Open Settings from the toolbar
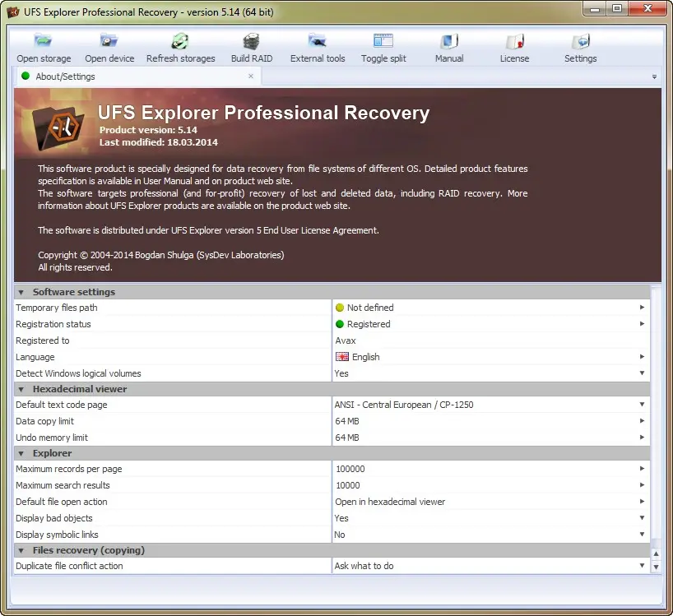 pos(580,48)
